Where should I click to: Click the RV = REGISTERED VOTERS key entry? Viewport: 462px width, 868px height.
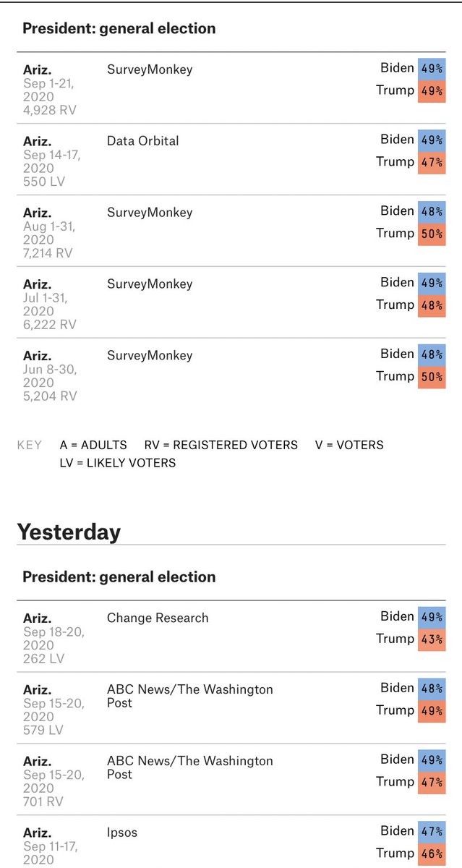221,446
